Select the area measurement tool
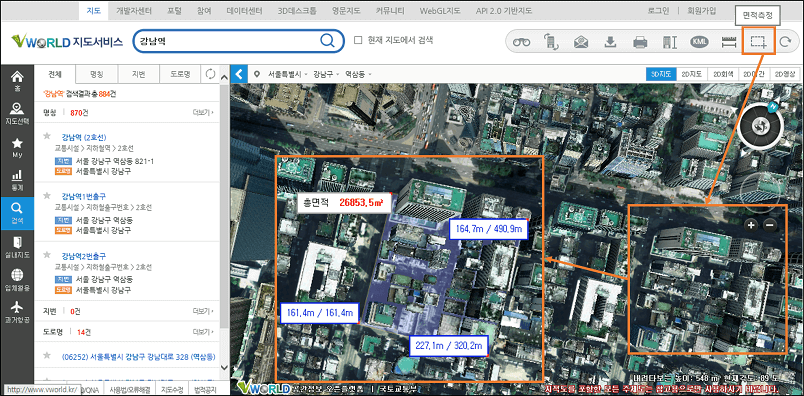The height and width of the screenshot is (396, 804). tap(758, 42)
